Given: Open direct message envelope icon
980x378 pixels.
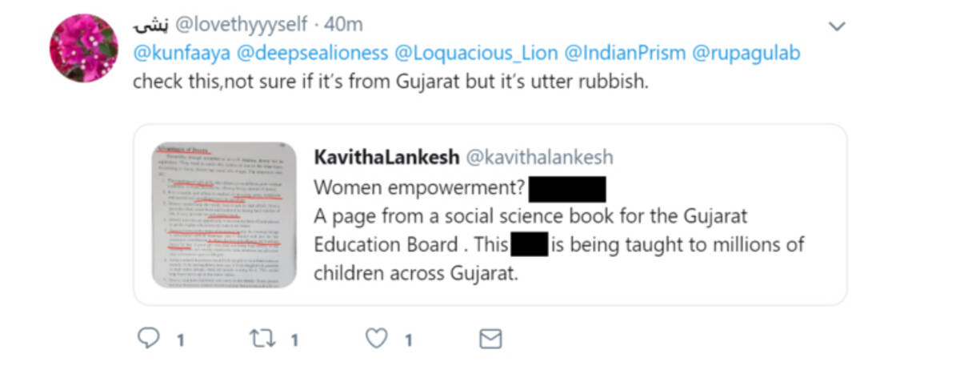Looking at the screenshot, I should click(490, 340).
